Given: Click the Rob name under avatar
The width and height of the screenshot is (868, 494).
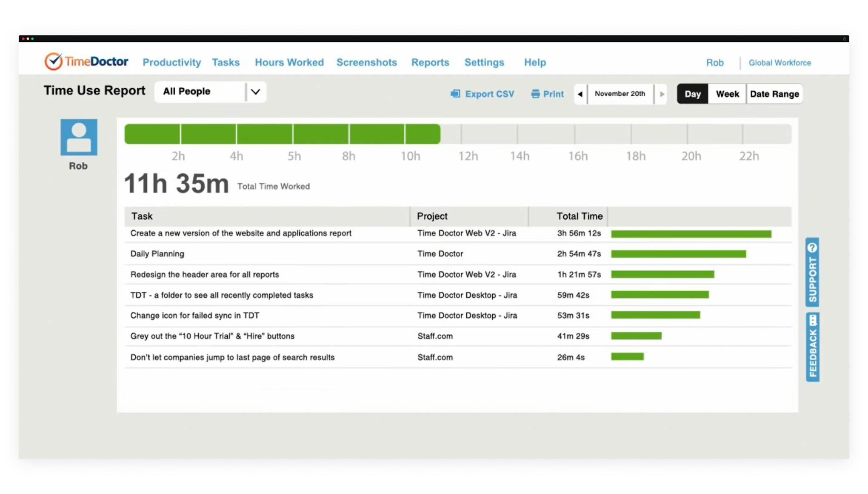Looking at the screenshot, I should click(78, 166).
